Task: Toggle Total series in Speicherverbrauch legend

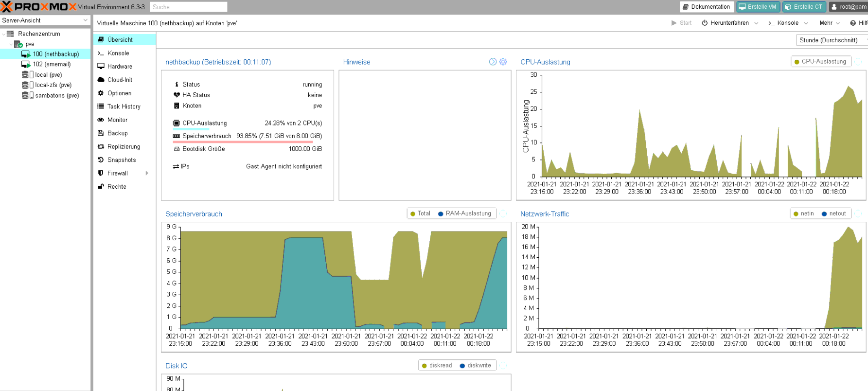Action: coord(421,213)
